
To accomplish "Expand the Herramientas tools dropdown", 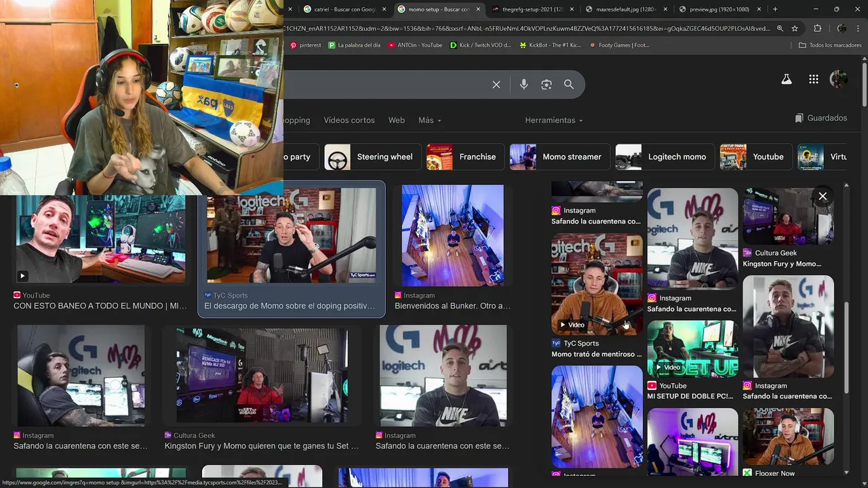I will pyautogui.click(x=554, y=120).
